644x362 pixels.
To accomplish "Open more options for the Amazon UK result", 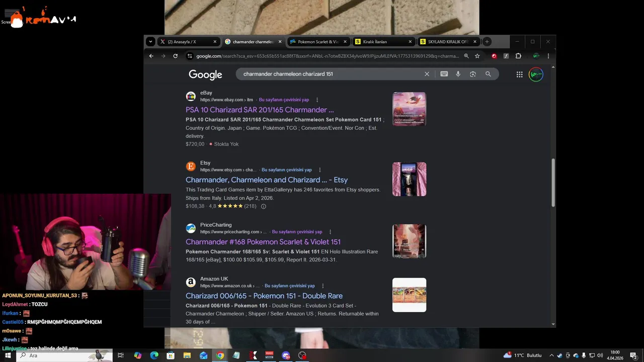I will (x=323, y=286).
